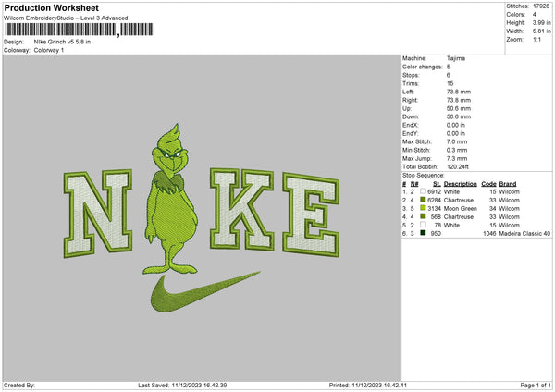Select the embroidered letter N

click(x=98, y=214)
